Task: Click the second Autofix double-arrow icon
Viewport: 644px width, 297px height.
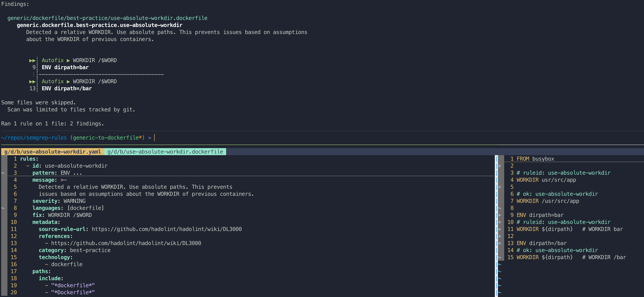Action: 32,81
